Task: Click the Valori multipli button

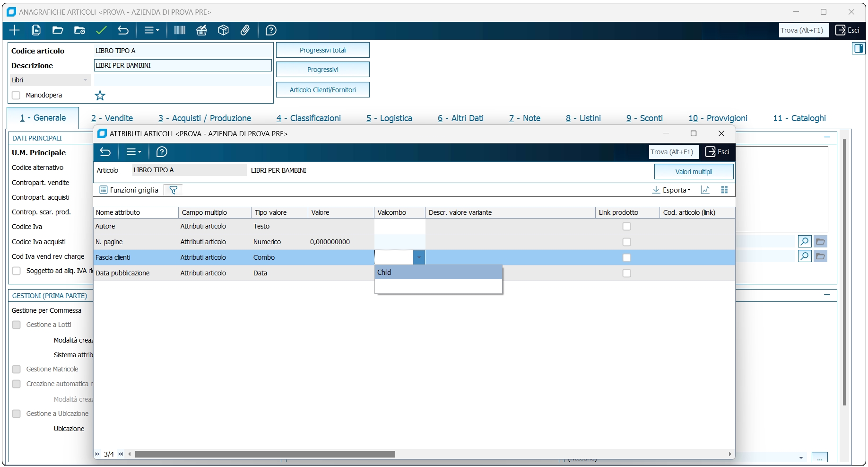Action: coord(694,172)
